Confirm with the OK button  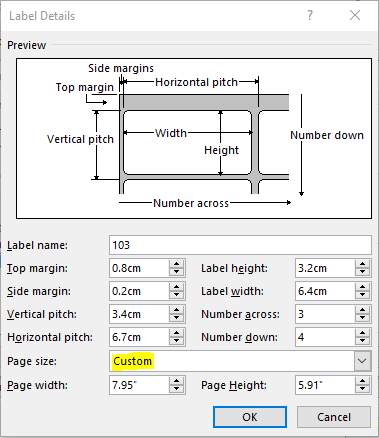coord(250,417)
